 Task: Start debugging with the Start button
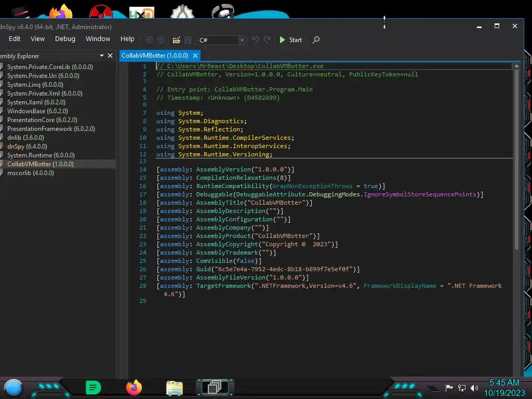coord(290,40)
